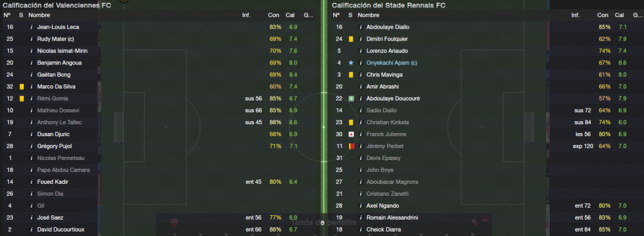Viewport: 644px width, 236px height.
Task: Open Abdoulaye Diallo's player profile
Action: pos(387,27)
